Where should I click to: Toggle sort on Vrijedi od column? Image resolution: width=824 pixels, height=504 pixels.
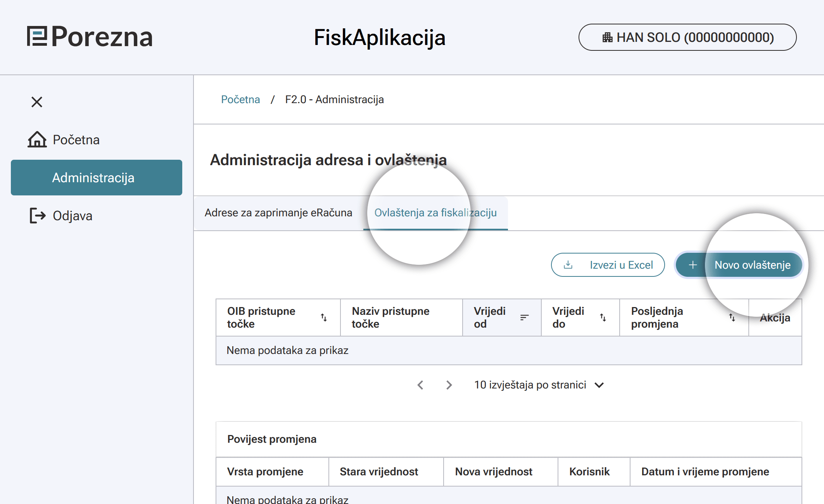[524, 318]
